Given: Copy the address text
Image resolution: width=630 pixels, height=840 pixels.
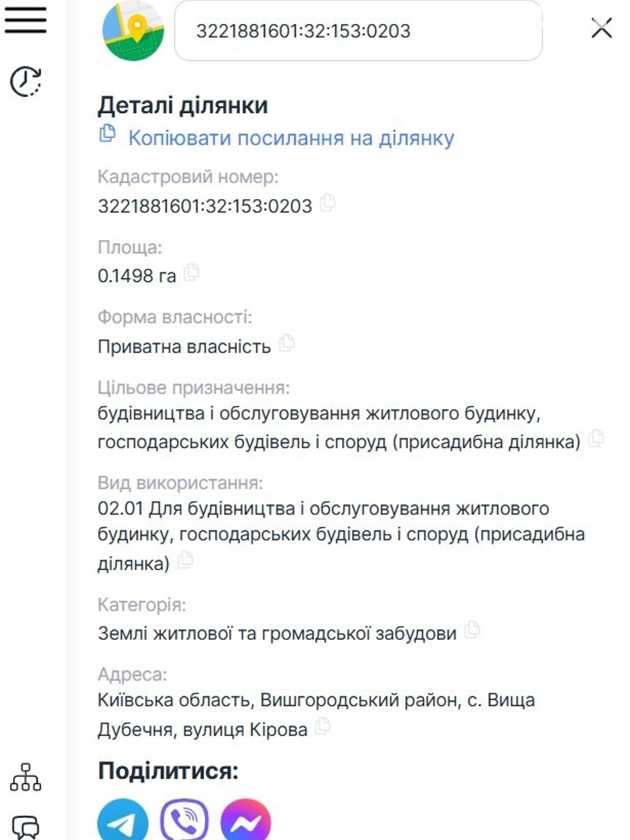Looking at the screenshot, I should [x=323, y=726].
